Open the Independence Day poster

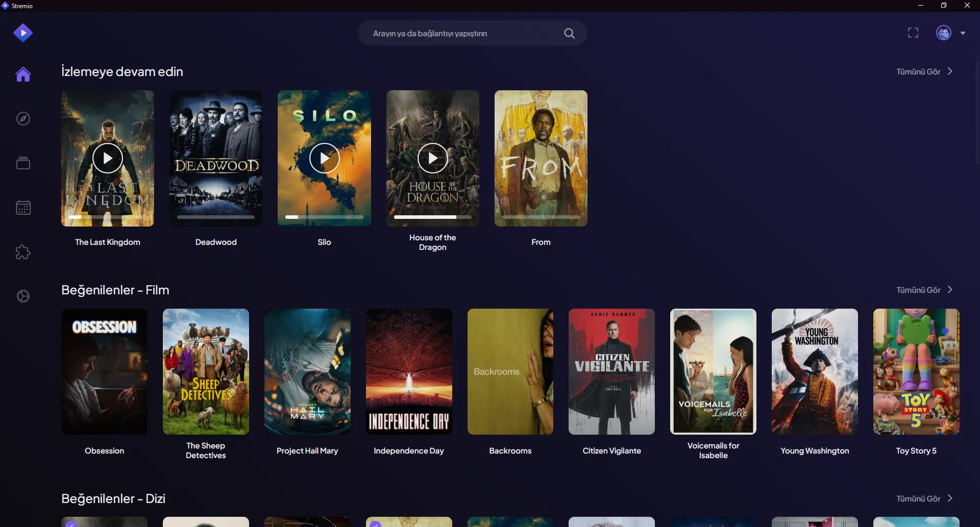click(409, 372)
